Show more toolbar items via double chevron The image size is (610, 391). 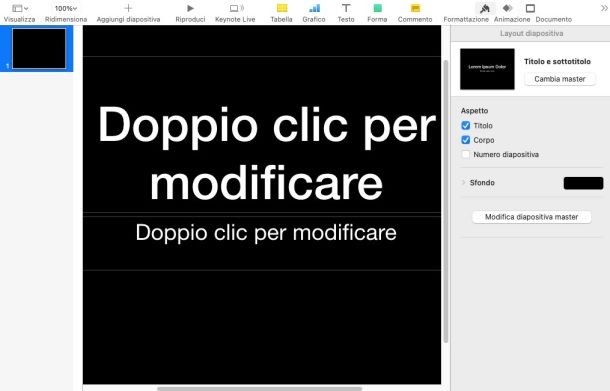[604, 8]
